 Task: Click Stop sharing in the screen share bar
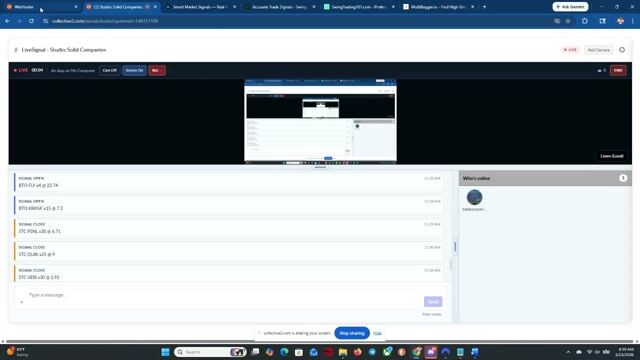pyautogui.click(x=352, y=333)
